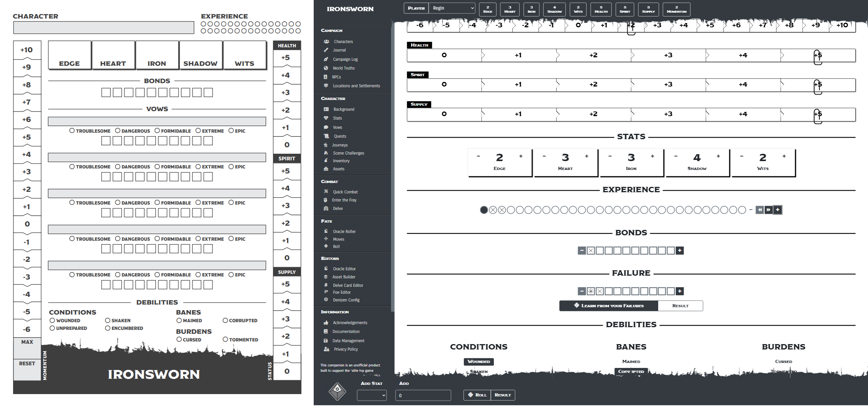Image resolution: width=868 pixels, height=406 pixels.
Task: Open the Add Stat dropdown
Action: [x=372, y=395]
